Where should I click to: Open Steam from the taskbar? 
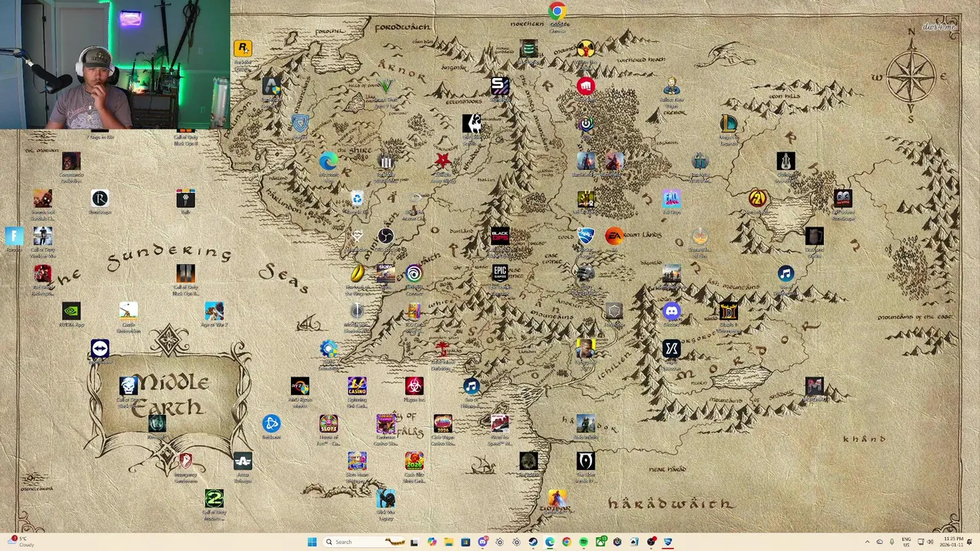point(533,542)
